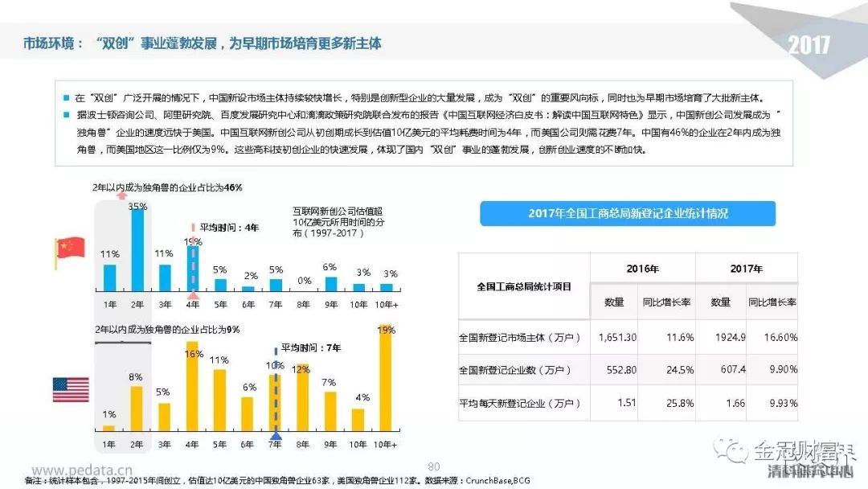Viewport: 868px width, 489px height.
Task: Click the blue 2017年全国工商总局新登记企业统计情况 banner
Action: click(x=627, y=213)
